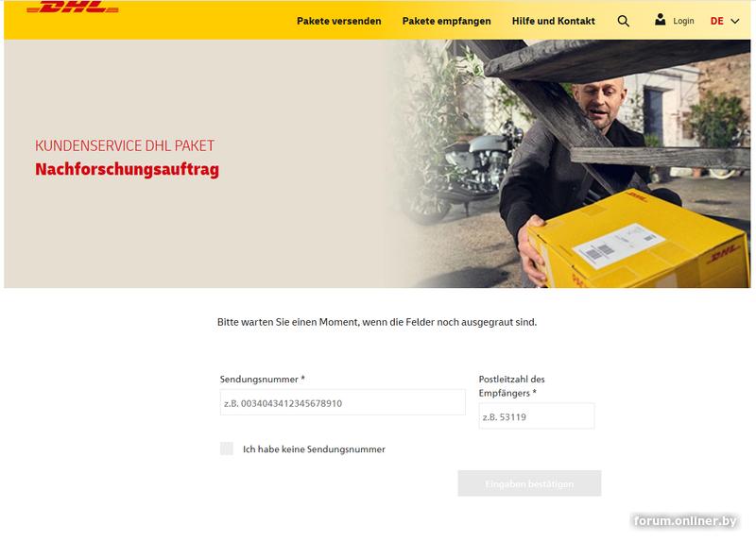This screenshot has height=541, width=756.
Task: Go to Hilfe und Kontakt
Action: [554, 21]
